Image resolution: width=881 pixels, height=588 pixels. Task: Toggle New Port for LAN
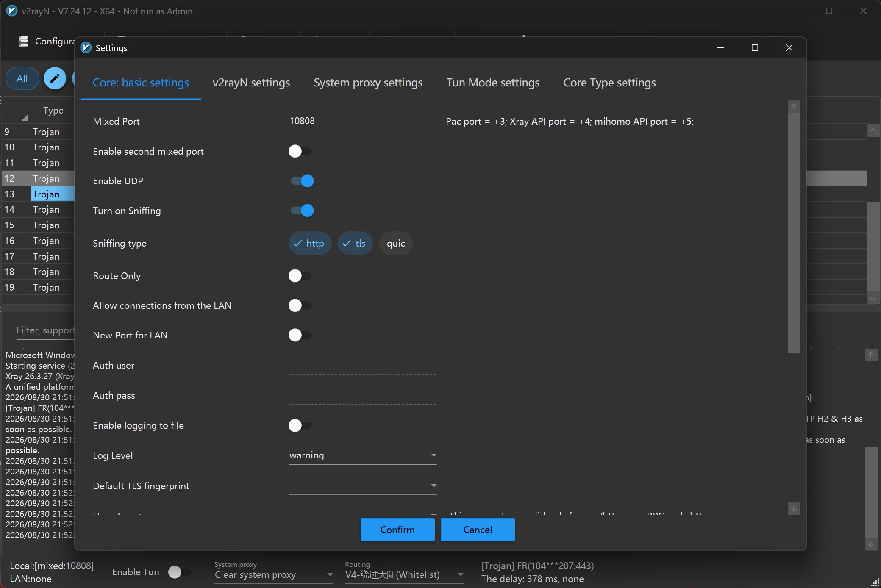pos(300,335)
